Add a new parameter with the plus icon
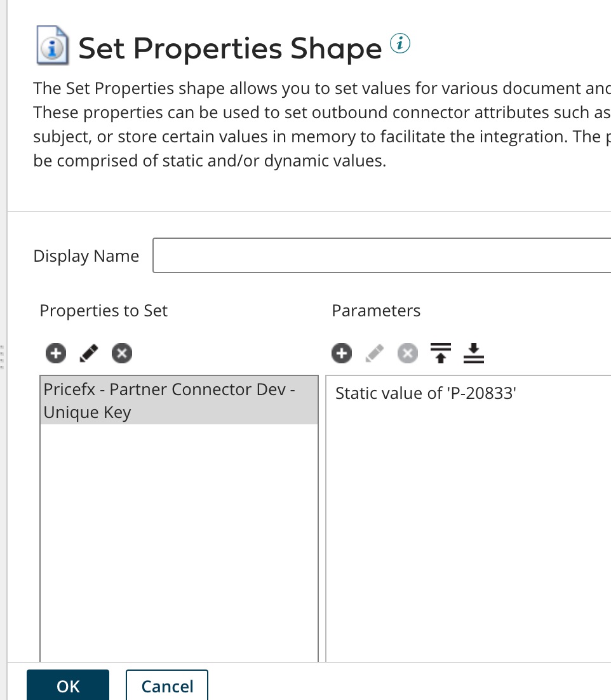 342,353
